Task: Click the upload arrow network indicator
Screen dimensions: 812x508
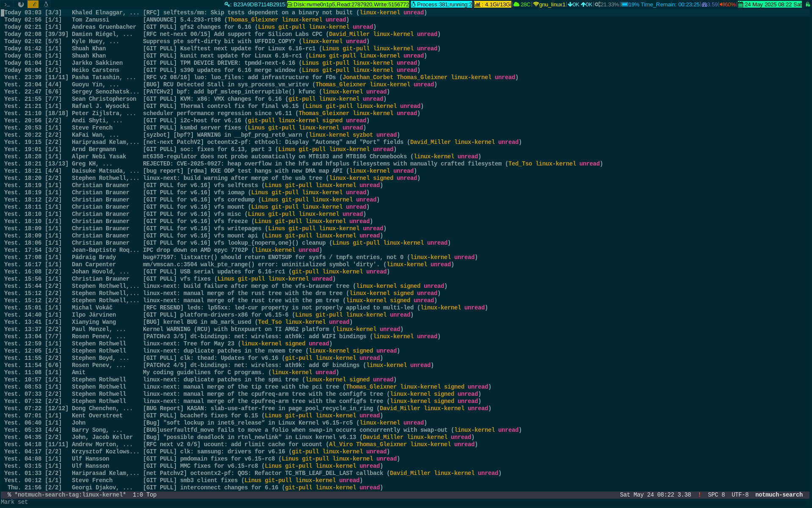Action: (x=583, y=4)
